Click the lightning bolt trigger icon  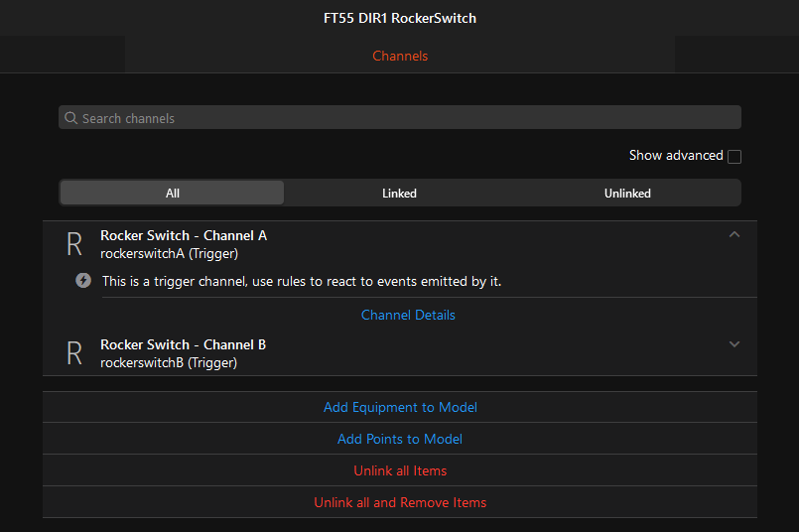pos(84,281)
